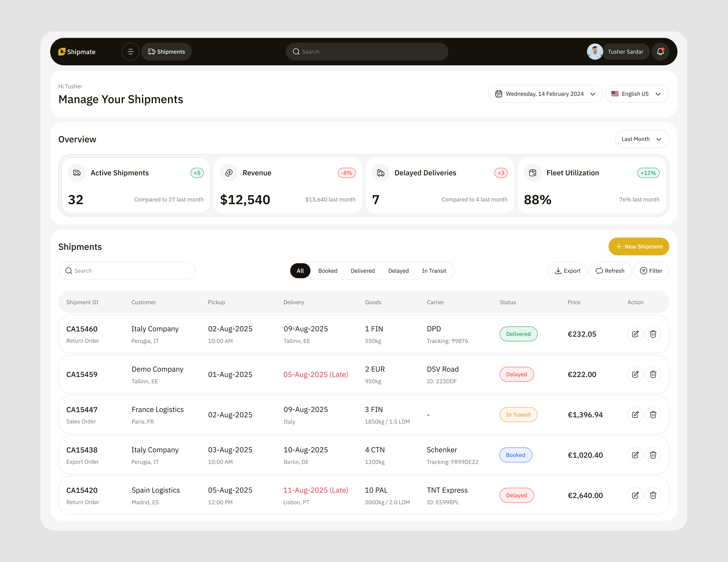
Task: Click the Shipmate logo icon
Action: point(62,51)
